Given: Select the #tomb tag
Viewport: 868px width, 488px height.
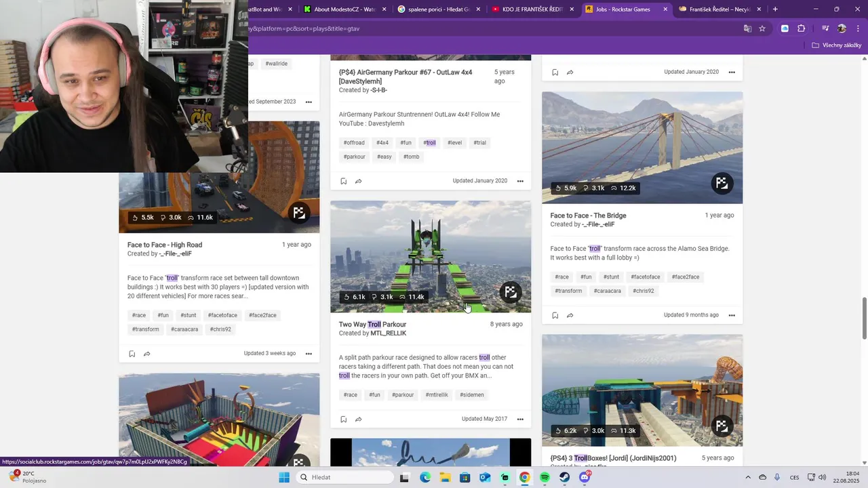Looking at the screenshot, I should tap(412, 157).
